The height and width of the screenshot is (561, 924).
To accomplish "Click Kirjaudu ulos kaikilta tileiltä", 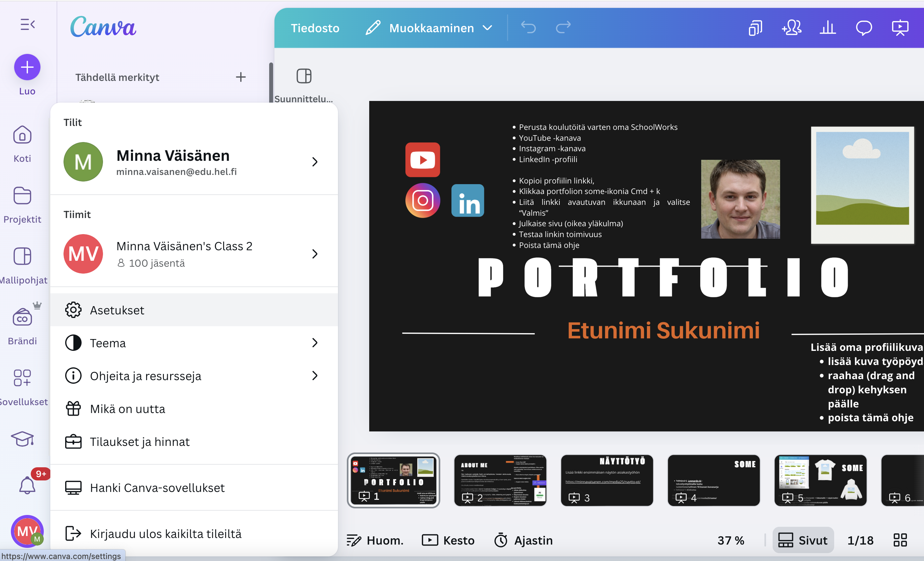I will pyautogui.click(x=166, y=534).
